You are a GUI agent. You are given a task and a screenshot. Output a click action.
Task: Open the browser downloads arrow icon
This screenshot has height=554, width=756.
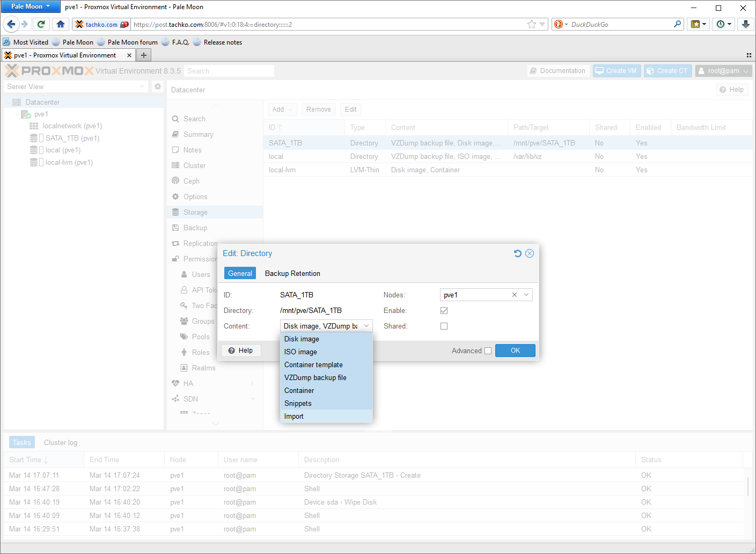[x=745, y=24]
